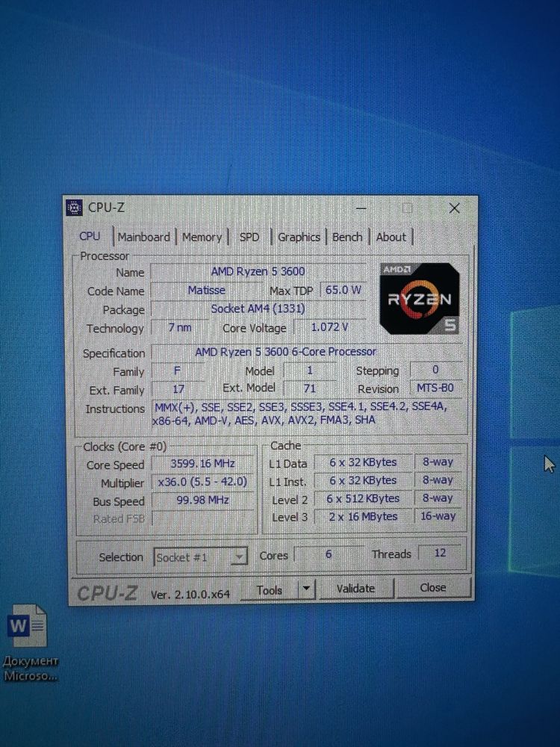
Task: Click the empty Rated FSB field
Action: point(202,518)
